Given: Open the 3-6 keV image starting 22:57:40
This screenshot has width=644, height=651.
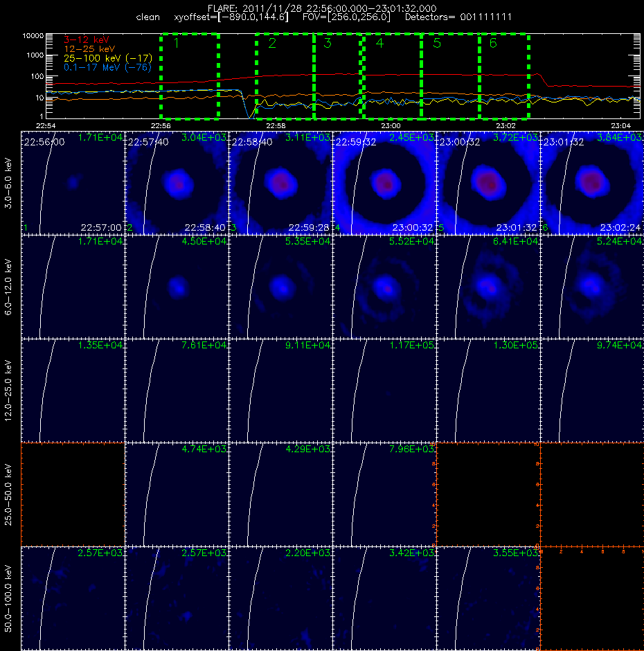Looking at the screenshot, I should coord(177,183).
